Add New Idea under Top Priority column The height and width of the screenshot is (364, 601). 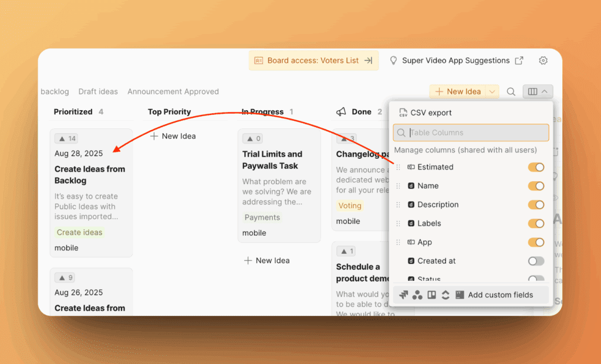173,136
